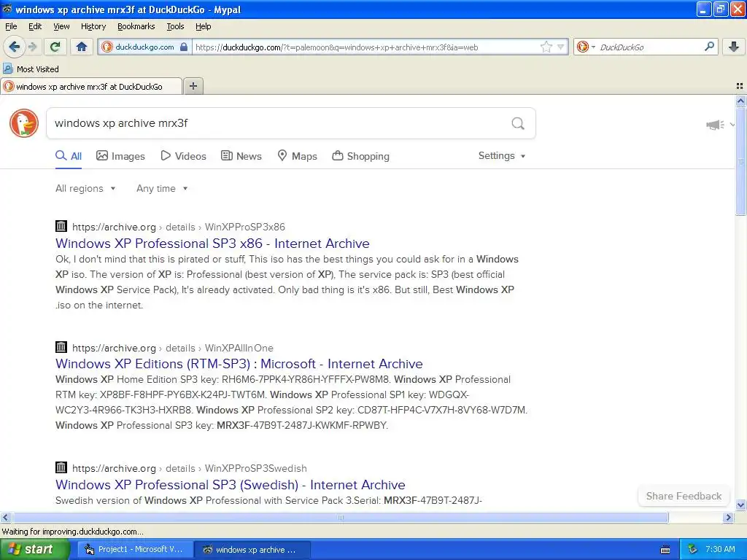
Task: Open a new tab with the plus button
Action: (193, 86)
